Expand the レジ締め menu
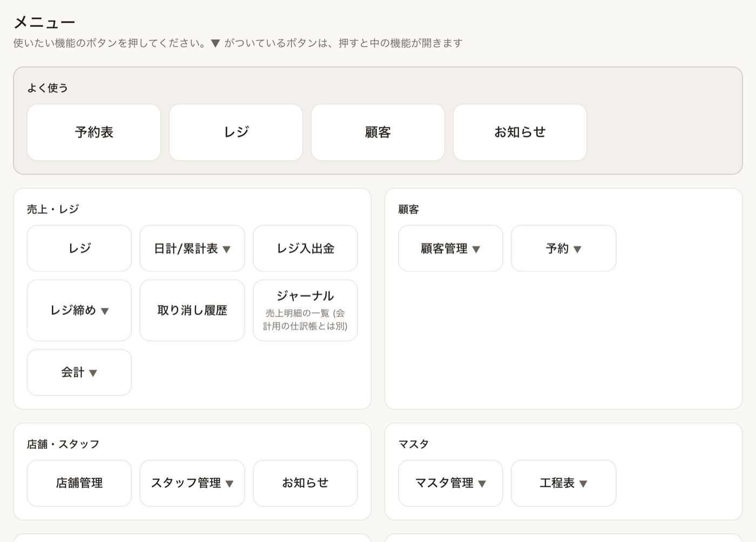 (x=79, y=310)
